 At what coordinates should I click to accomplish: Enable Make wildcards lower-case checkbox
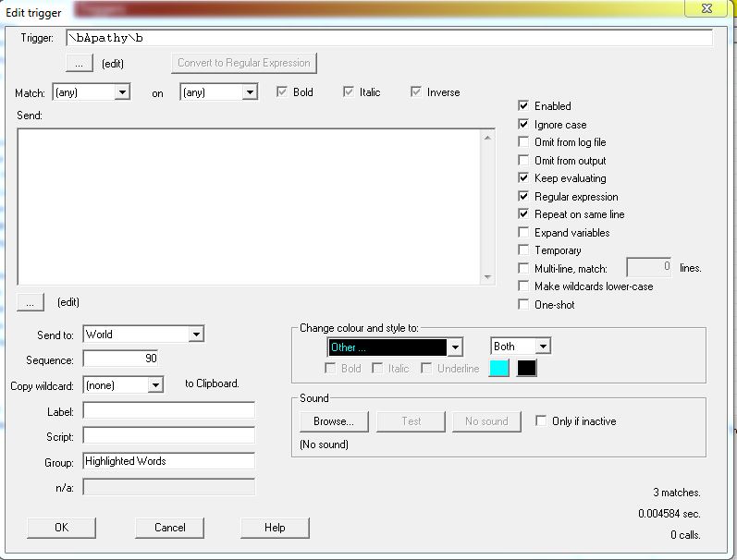[523, 286]
